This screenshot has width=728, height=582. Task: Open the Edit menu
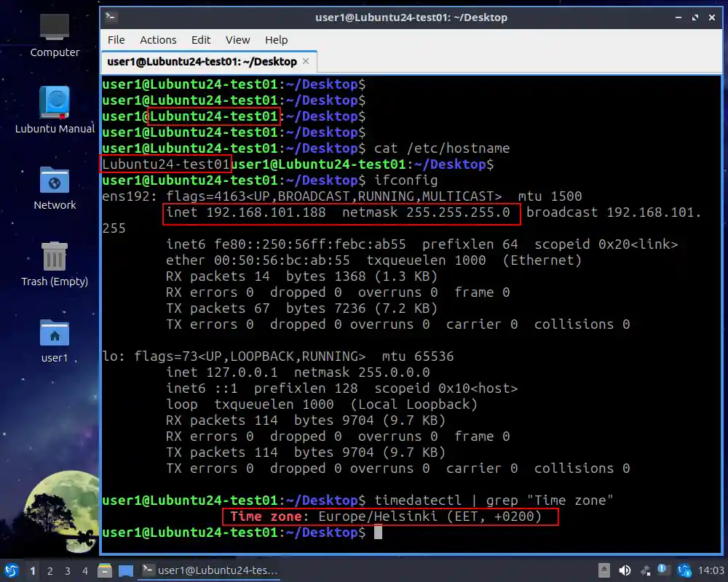point(201,40)
